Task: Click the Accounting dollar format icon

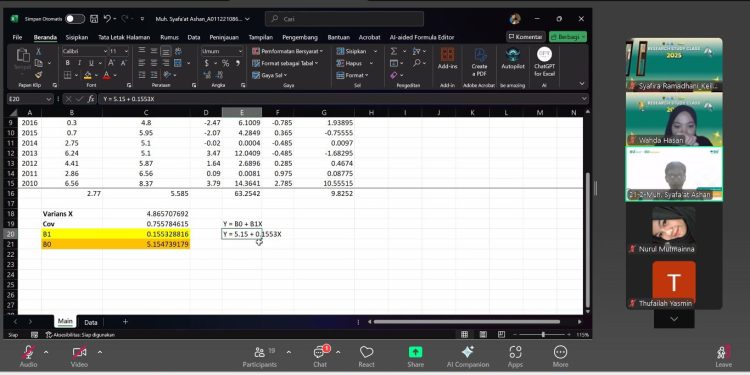Action: 207,63
